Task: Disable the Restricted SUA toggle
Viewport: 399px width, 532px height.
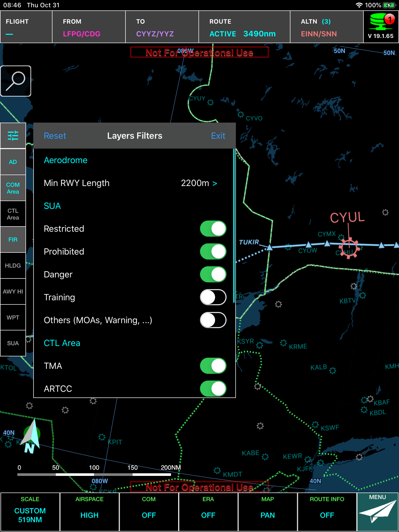Action: [213, 228]
